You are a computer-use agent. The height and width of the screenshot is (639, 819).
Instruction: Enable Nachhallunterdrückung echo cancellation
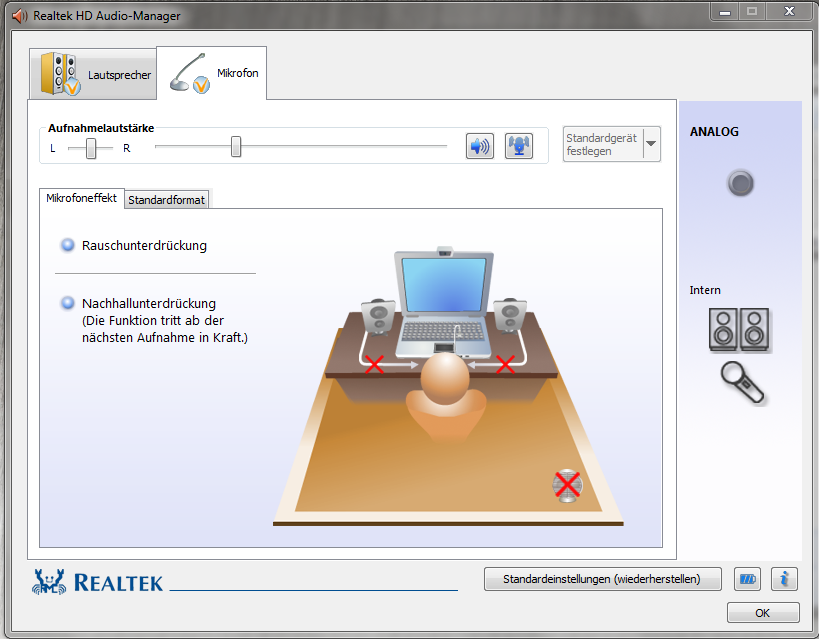click(68, 303)
